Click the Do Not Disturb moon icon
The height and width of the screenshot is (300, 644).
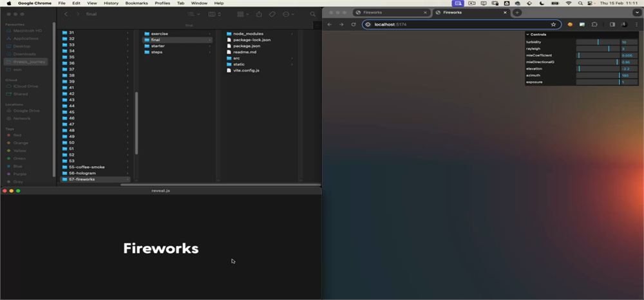(x=542, y=3)
